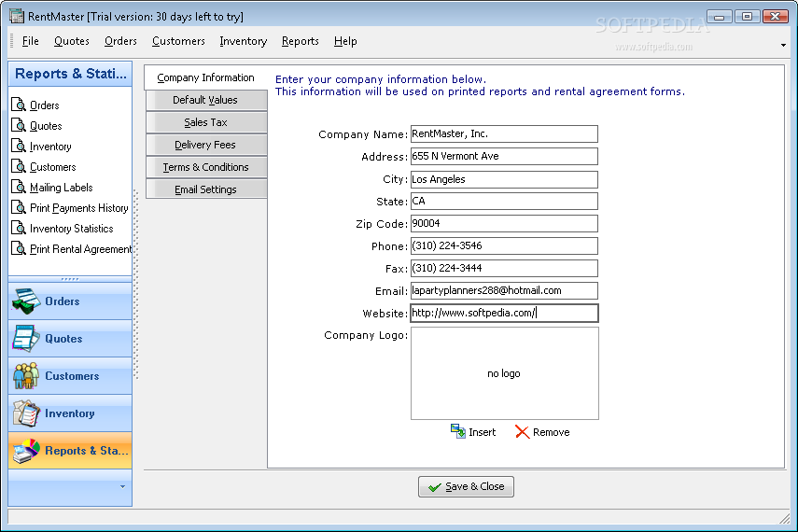Screen dimensions: 798x532
Task: Click the Save & Close button
Action: [x=466, y=486]
